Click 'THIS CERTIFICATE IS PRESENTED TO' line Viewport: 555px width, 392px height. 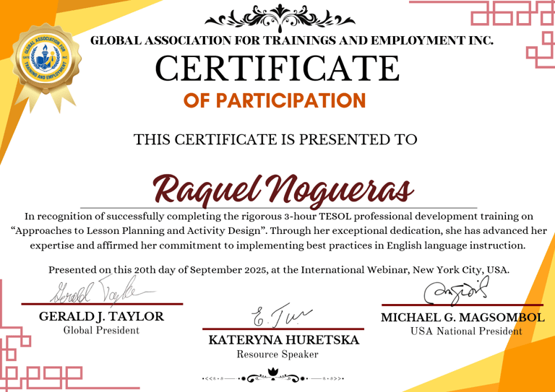coord(275,139)
